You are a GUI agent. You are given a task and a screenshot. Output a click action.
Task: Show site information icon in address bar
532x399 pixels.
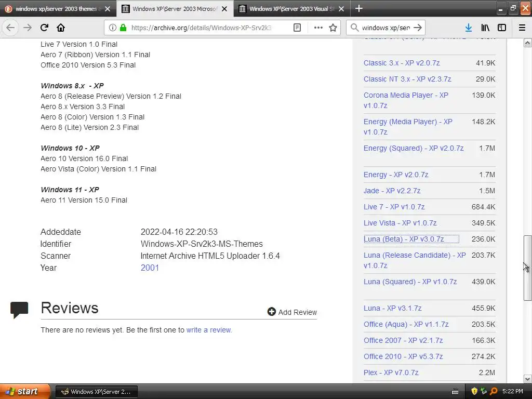113,28
